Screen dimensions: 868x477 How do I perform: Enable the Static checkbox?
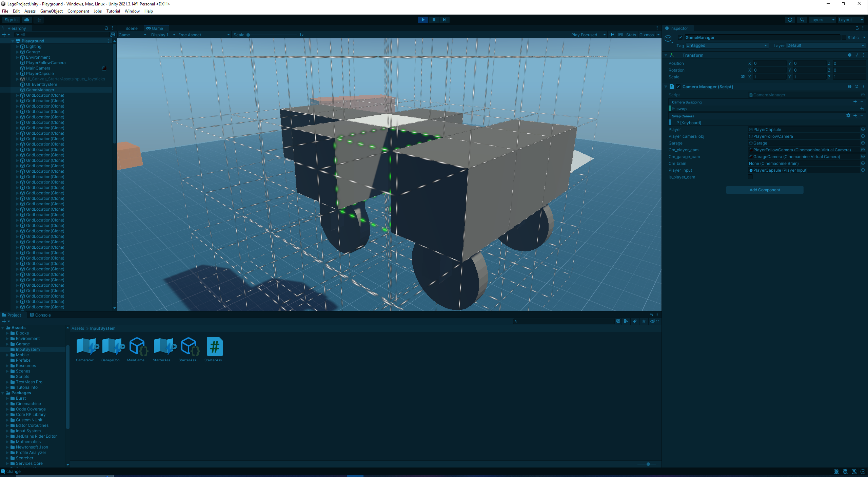[x=844, y=38]
